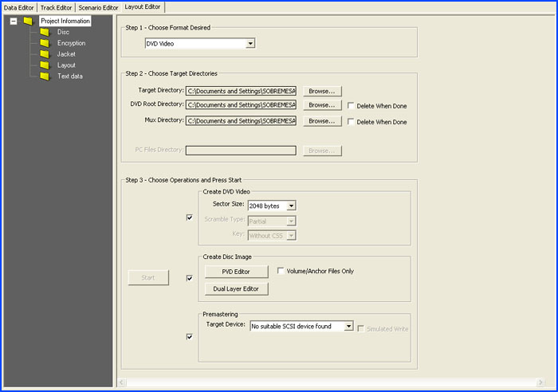The height and width of the screenshot is (392, 558).
Task: Toggle the Create DVD Video checkbox
Action: [x=189, y=218]
